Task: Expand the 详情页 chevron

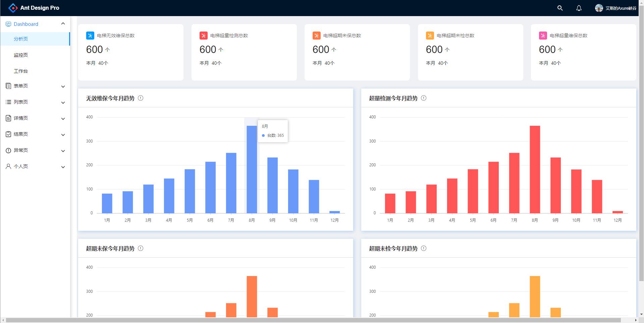Action: [x=63, y=119]
